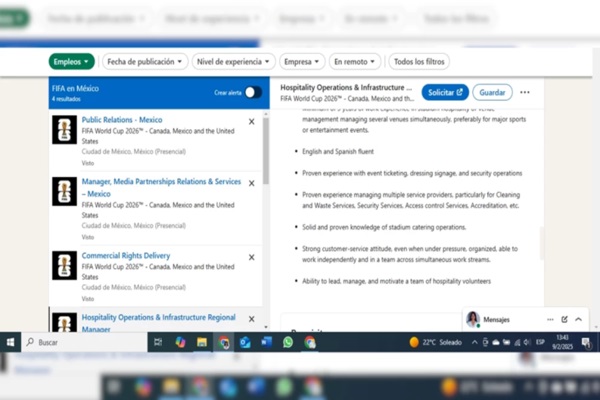Open the 'Commercial Rights Delivery' job listing
Screen dimensions: 600x400
pyautogui.click(x=125, y=256)
